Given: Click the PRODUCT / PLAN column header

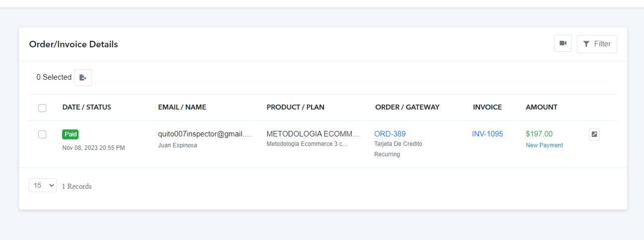Looking at the screenshot, I should [x=296, y=107].
